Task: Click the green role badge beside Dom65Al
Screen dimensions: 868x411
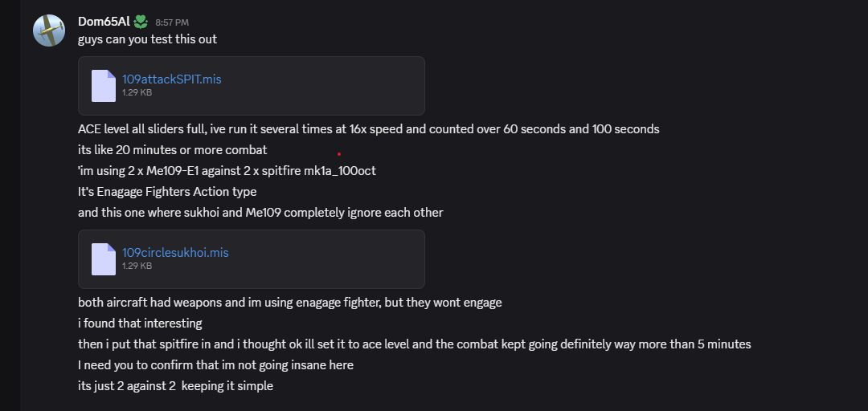Action: (x=141, y=22)
